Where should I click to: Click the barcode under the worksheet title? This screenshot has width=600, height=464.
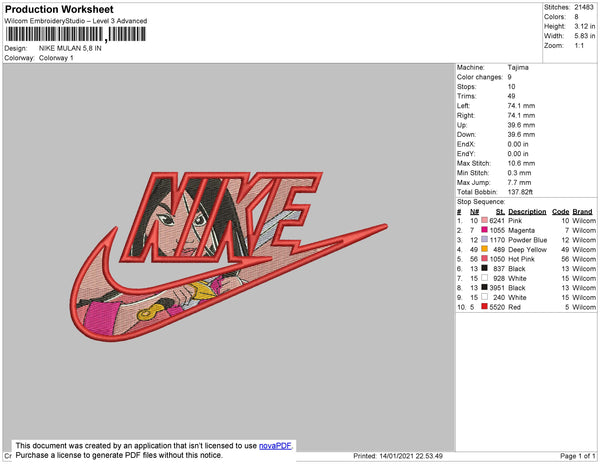tap(76, 34)
